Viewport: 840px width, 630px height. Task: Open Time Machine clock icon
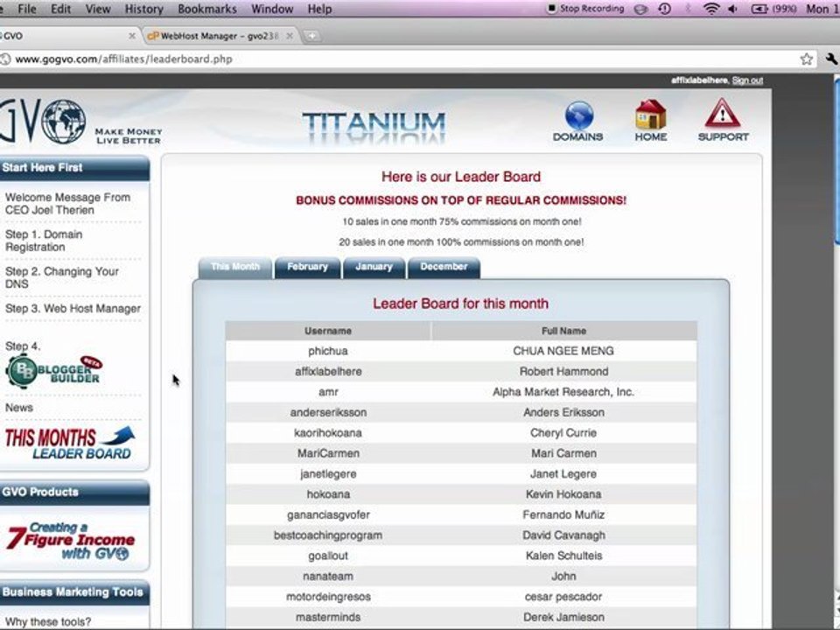coord(664,9)
